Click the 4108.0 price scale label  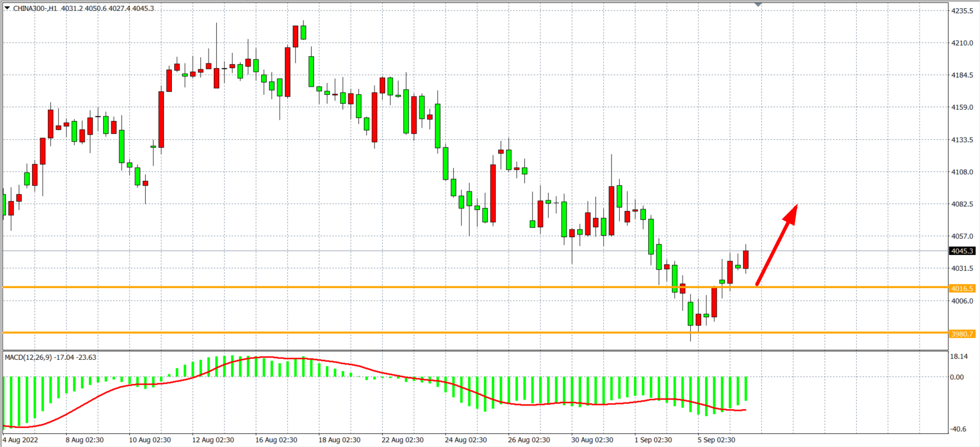click(x=962, y=172)
